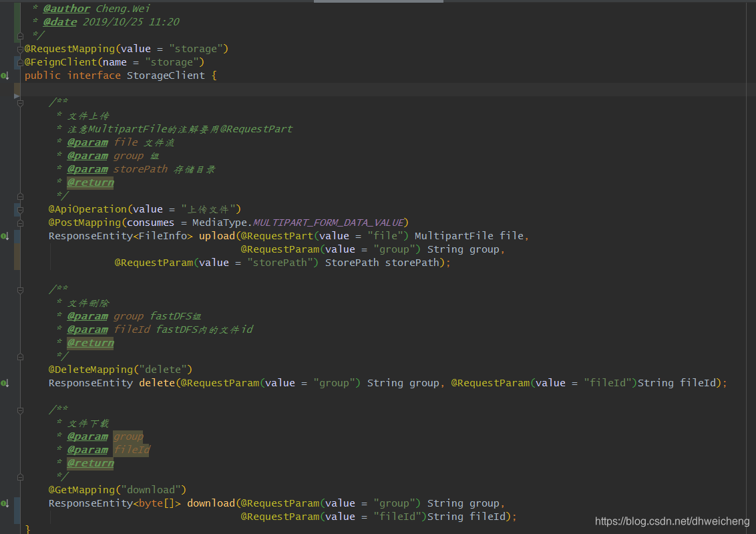This screenshot has height=534, width=756.
Task: Click the delete method name
Action: (157, 383)
